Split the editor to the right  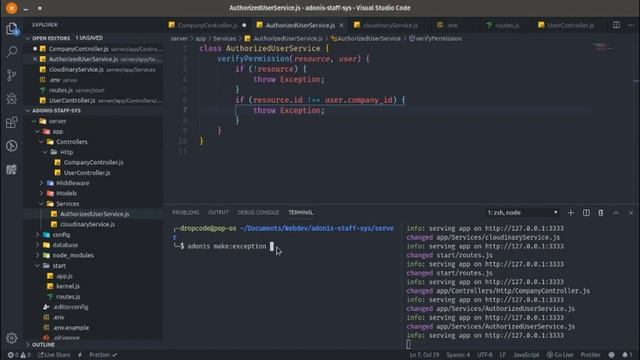coord(616,25)
